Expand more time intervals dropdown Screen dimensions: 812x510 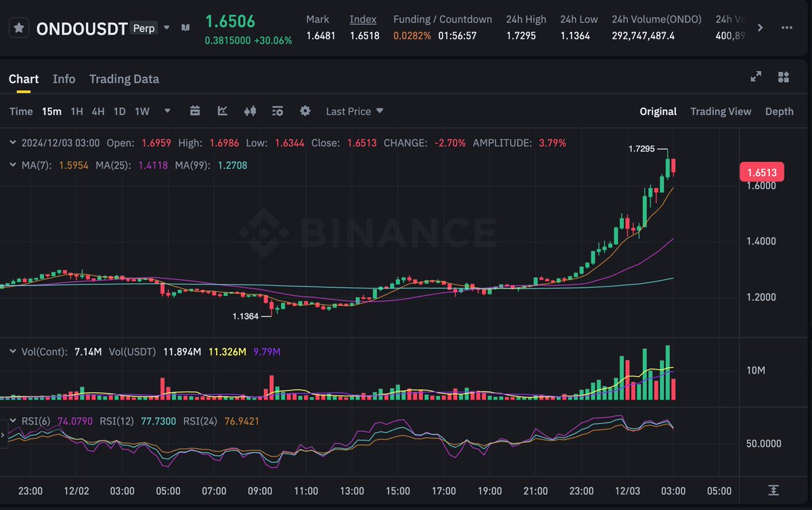coord(168,110)
